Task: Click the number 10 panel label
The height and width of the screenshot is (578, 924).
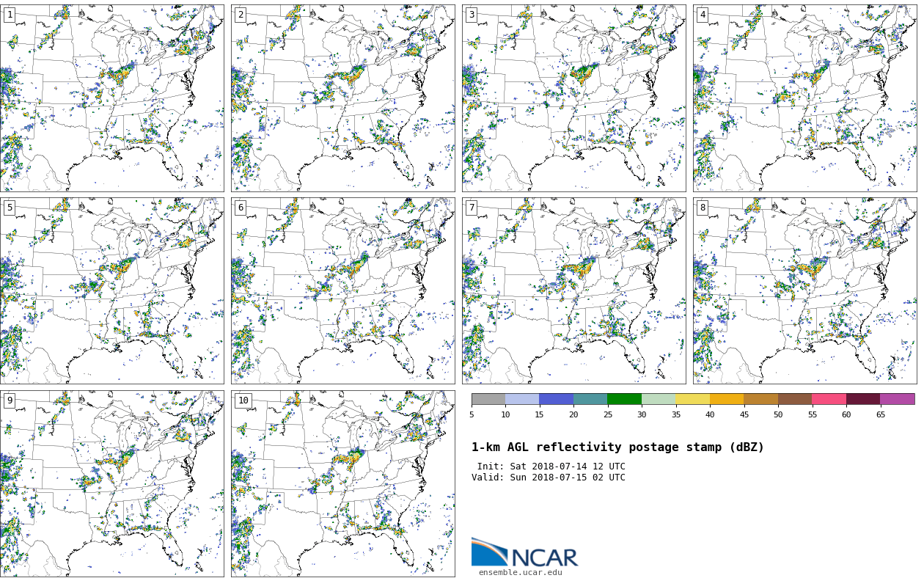Action: 243,400
